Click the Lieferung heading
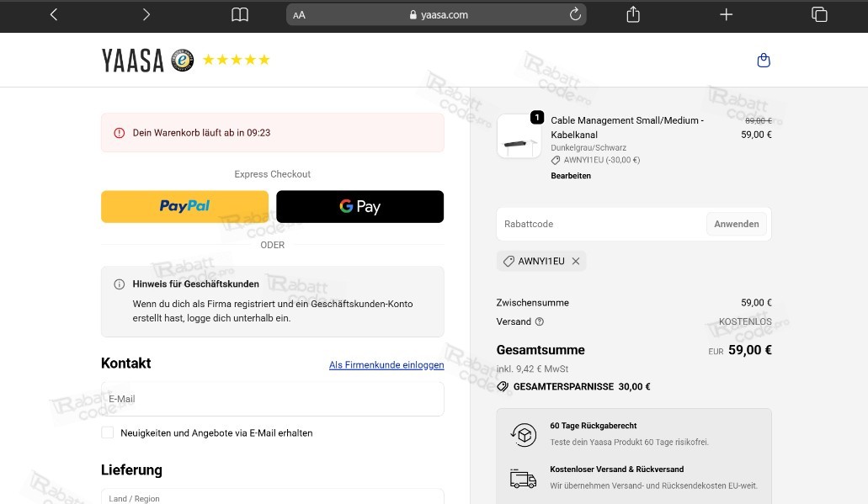The image size is (868, 504). (131, 470)
